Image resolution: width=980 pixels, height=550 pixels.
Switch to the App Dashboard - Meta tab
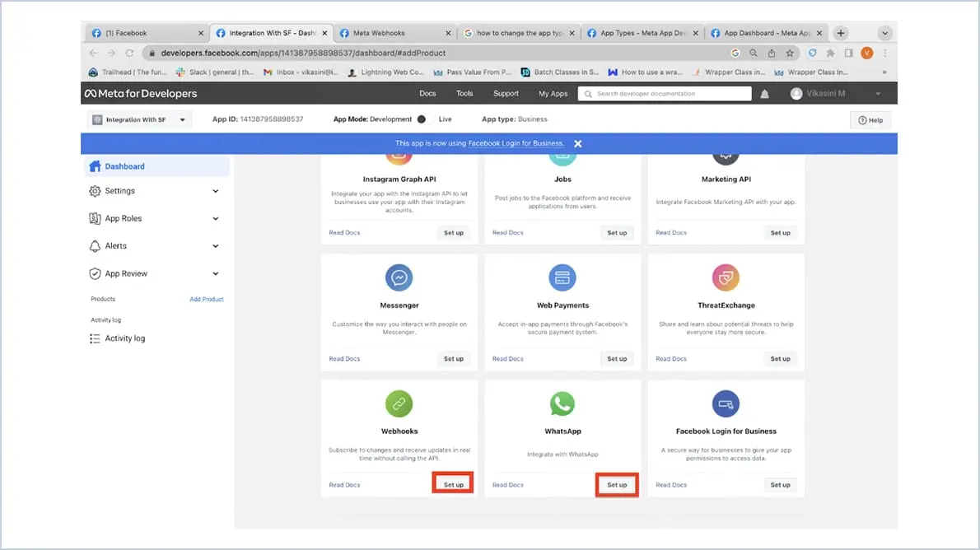tap(766, 33)
